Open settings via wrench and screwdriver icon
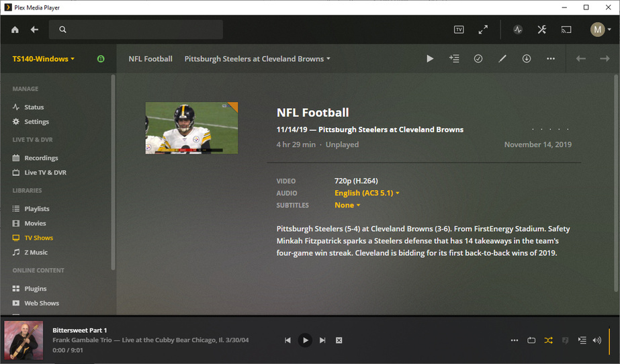 [541, 30]
